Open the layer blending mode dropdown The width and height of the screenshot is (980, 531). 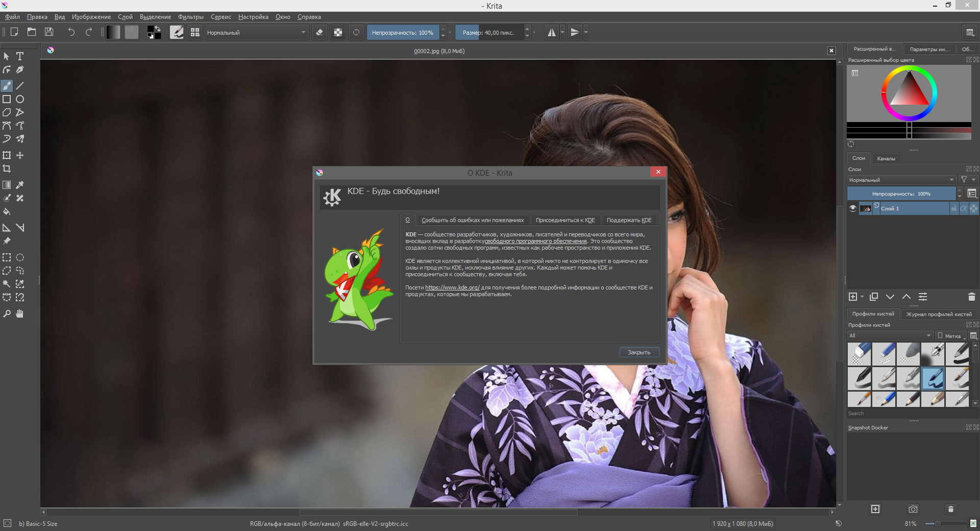(x=901, y=180)
